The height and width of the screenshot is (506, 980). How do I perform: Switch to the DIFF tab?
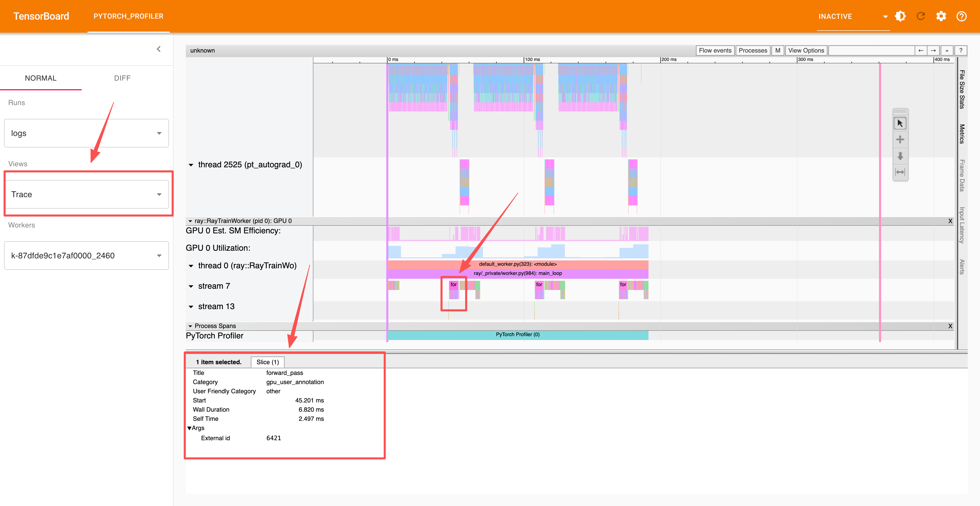(122, 78)
